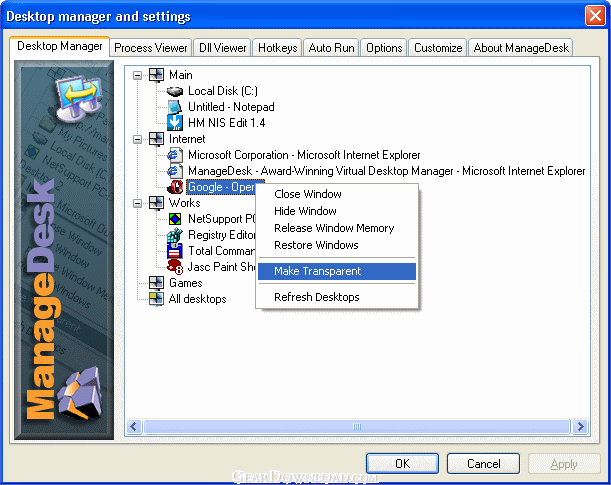Image resolution: width=611 pixels, height=485 pixels.
Task: Click the Internet desktop icon
Action: [156, 139]
